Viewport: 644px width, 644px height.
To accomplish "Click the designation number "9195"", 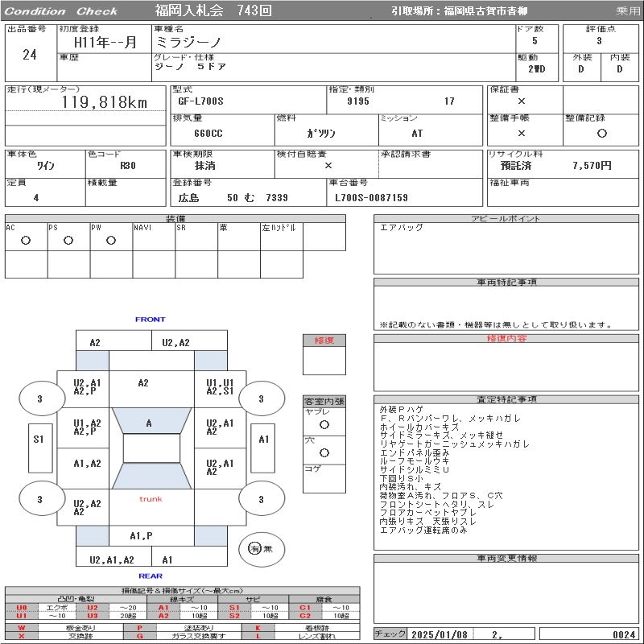I will pyautogui.click(x=358, y=101).
